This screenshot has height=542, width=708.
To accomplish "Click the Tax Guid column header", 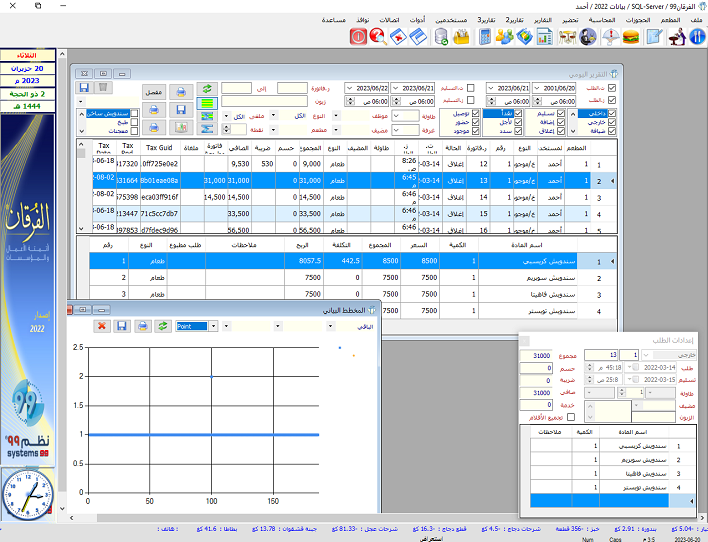I will point(160,147).
